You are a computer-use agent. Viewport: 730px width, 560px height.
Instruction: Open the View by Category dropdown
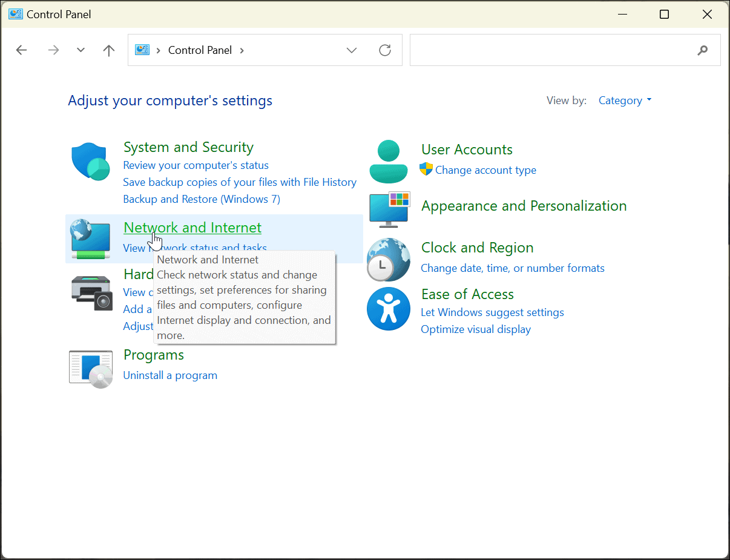[625, 100]
